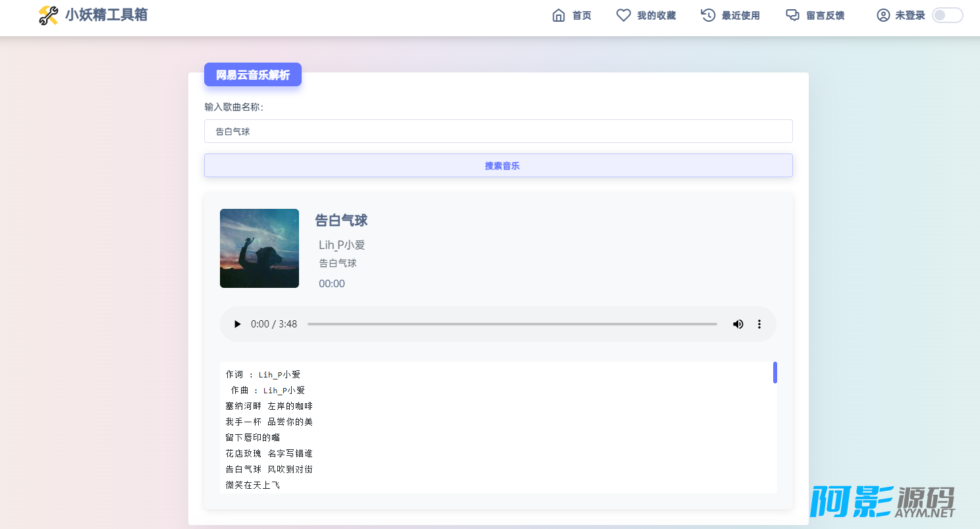Click the album name 告白气球 below the artist
The image size is (980, 529).
(338, 264)
